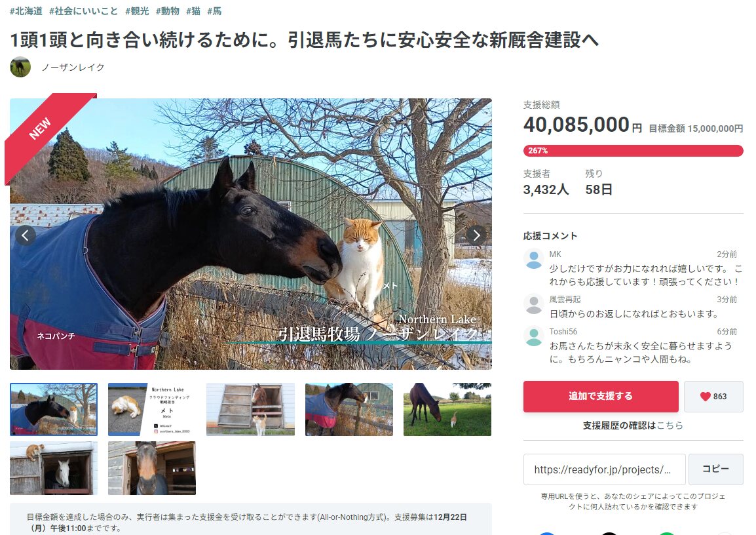Click the 267% funding progress bar
This screenshot has height=535, width=756.
(x=633, y=151)
